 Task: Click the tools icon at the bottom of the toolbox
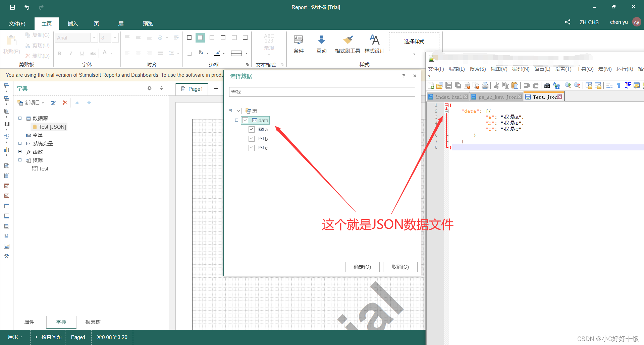6,256
